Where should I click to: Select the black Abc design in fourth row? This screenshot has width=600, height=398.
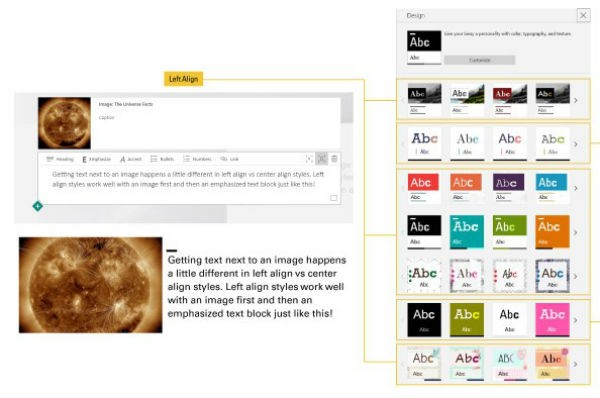coord(424,232)
